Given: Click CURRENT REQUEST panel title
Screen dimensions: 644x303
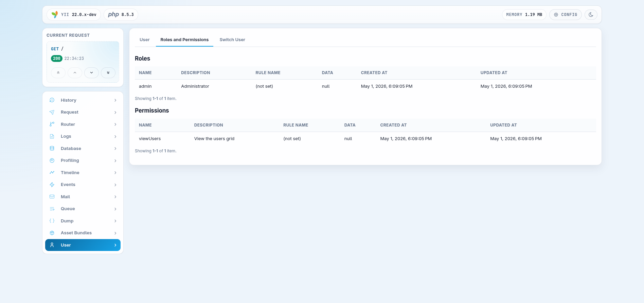Looking at the screenshot, I should coord(68,35).
